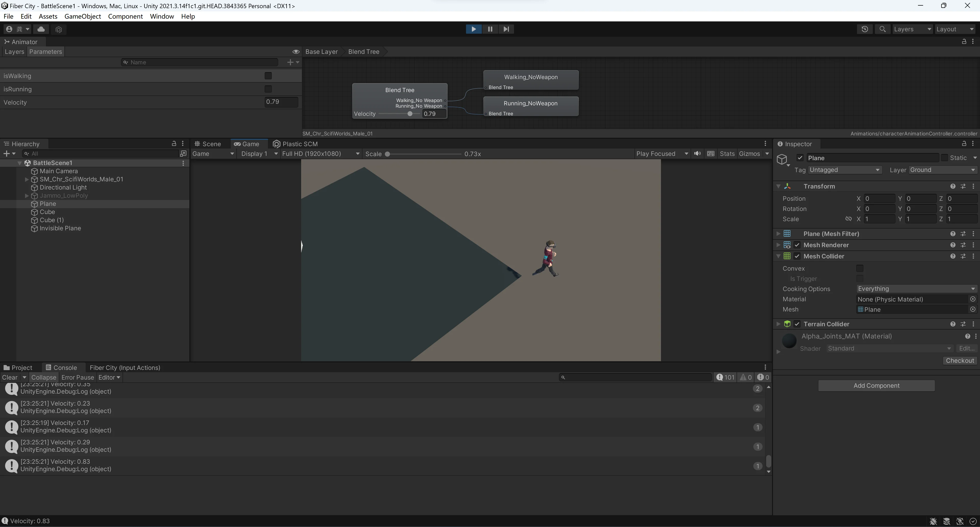Click the Animator add parameter plus button
980x527 pixels.
click(292, 62)
